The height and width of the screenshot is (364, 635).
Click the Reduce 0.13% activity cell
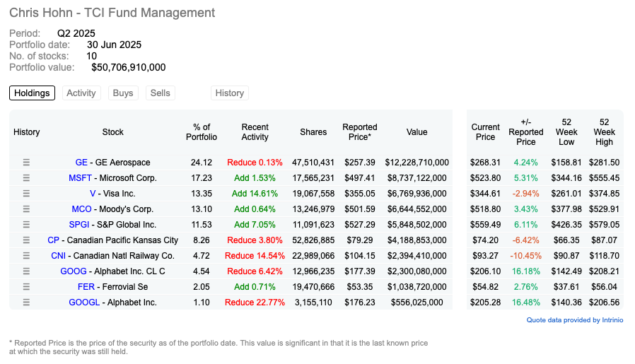click(255, 163)
